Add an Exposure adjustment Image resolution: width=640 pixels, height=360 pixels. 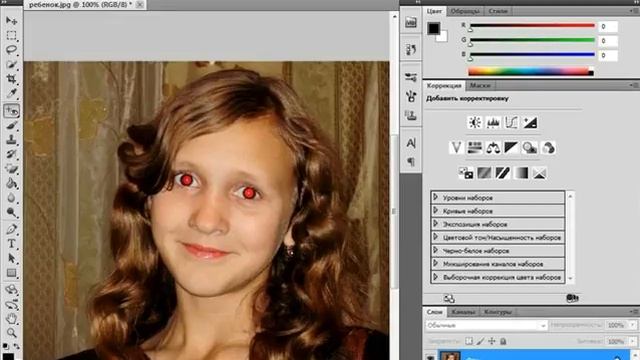pos(530,122)
